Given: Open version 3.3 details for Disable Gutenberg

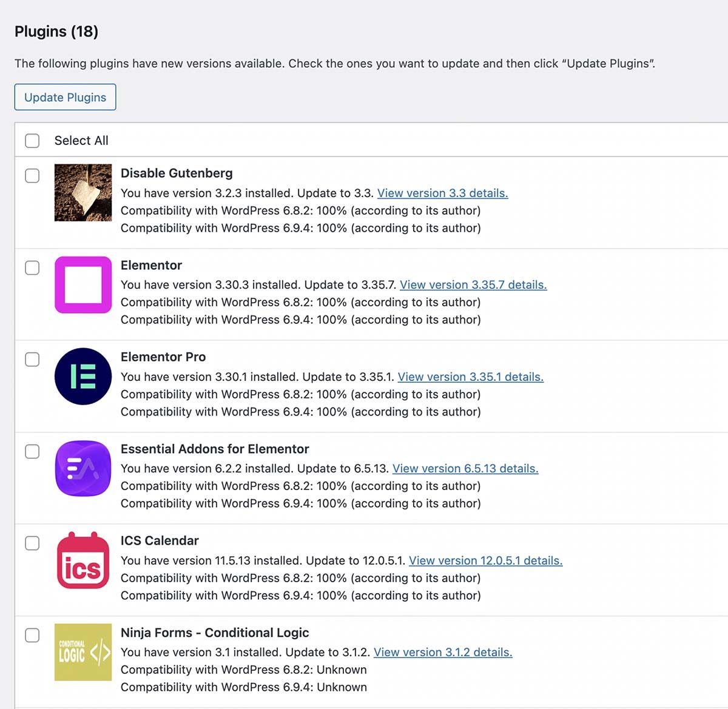Looking at the screenshot, I should [x=442, y=193].
